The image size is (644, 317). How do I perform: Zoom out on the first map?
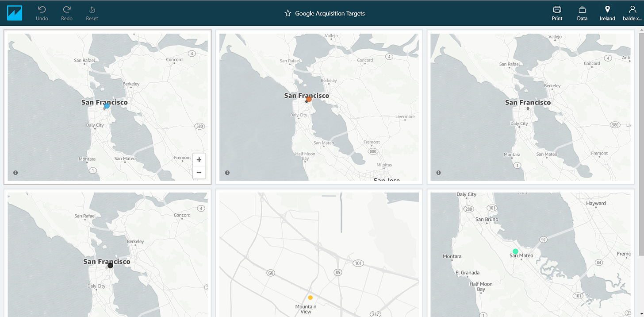[199, 172]
